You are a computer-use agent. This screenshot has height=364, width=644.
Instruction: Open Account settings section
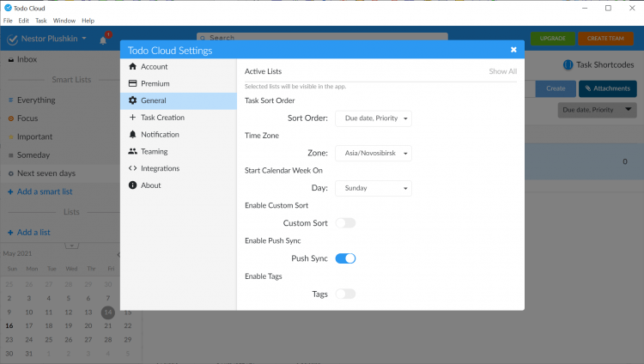179,67
